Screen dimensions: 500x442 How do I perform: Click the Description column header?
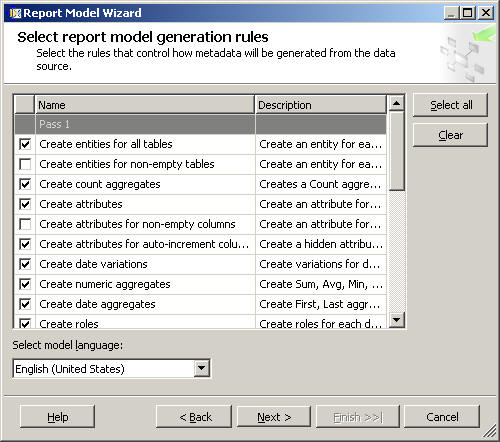click(x=321, y=105)
